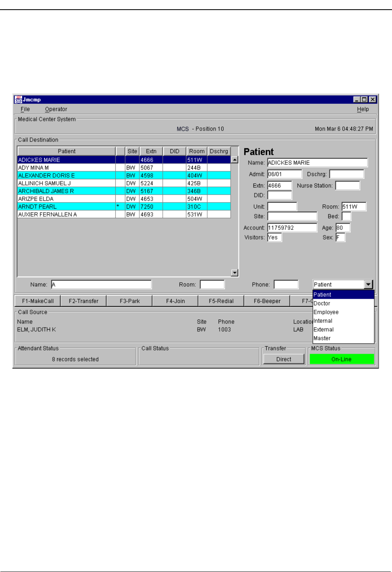The image size is (392, 572).
Task: Click the F3-Park button
Action: point(129,301)
